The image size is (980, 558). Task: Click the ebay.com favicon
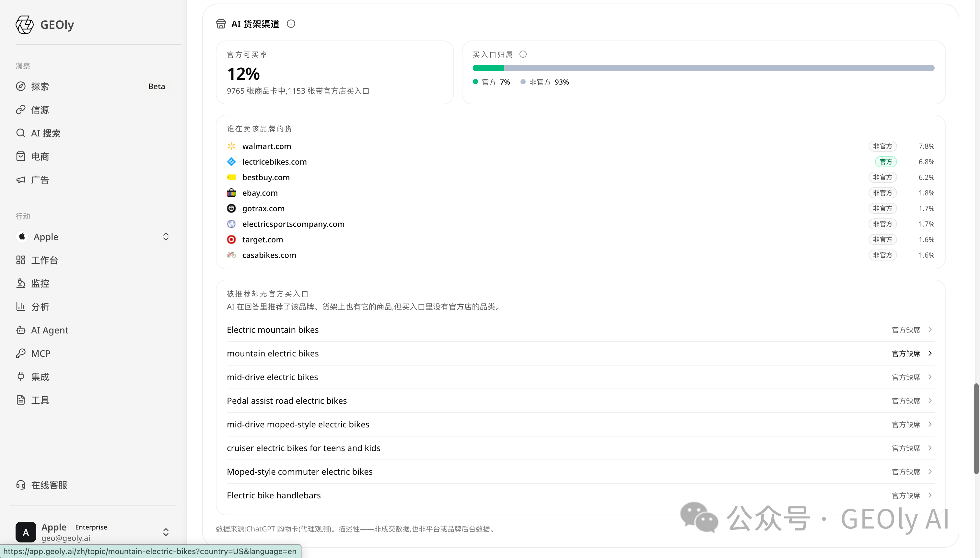click(231, 193)
